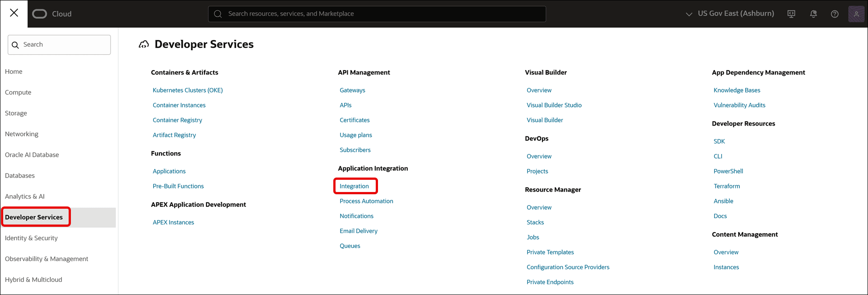Open Container Instances link
This screenshot has width=868, height=295.
click(179, 105)
